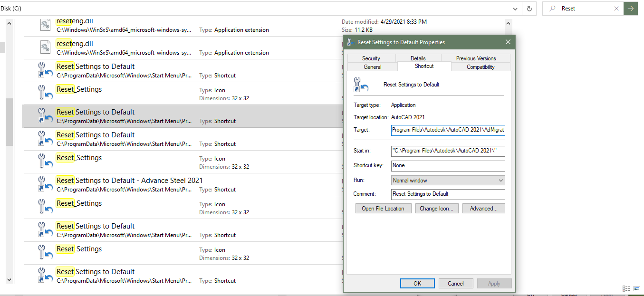This screenshot has width=644, height=296.
Task: Click the shortcut icon in the dialog title bar
Action: coord(349,42)
